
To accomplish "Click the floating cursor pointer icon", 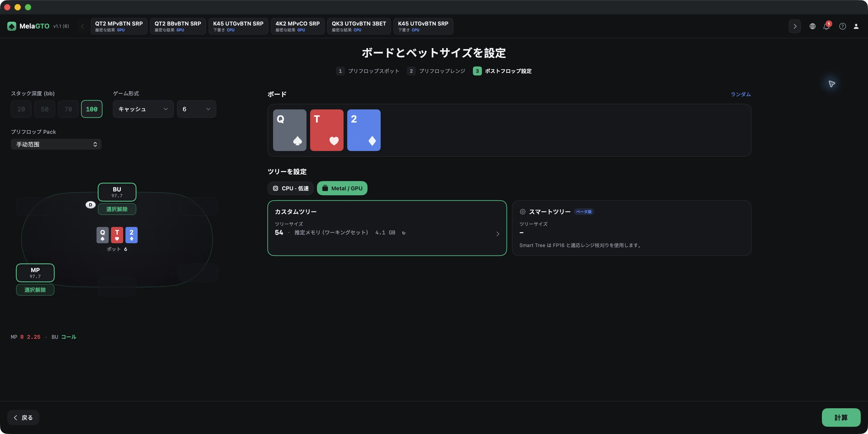I will [x=832, y=84].
